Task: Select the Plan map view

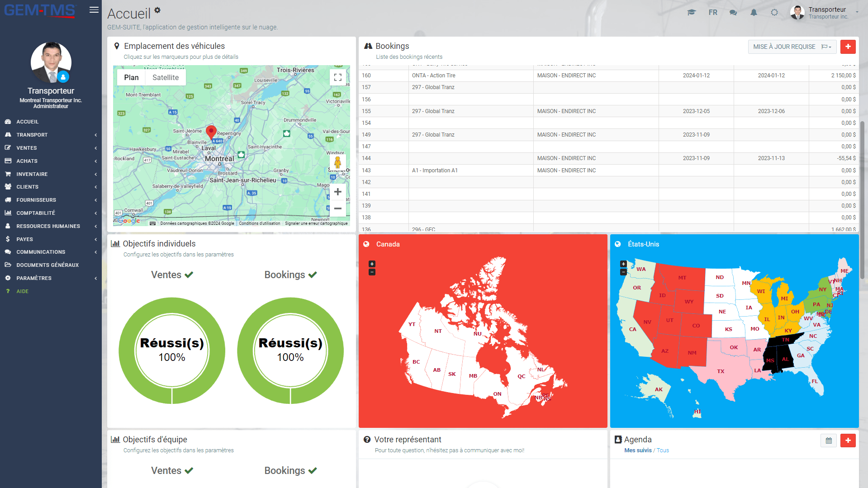Action: tap(131, 77)
